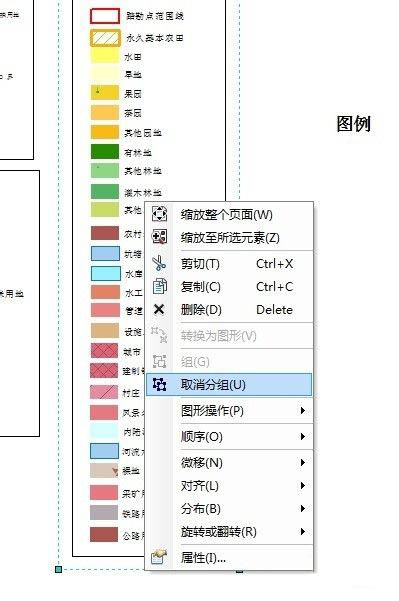Screen dimensions: 399x601
Task: Click the 灌木林地 legend label
Action: tap(143, 192)
